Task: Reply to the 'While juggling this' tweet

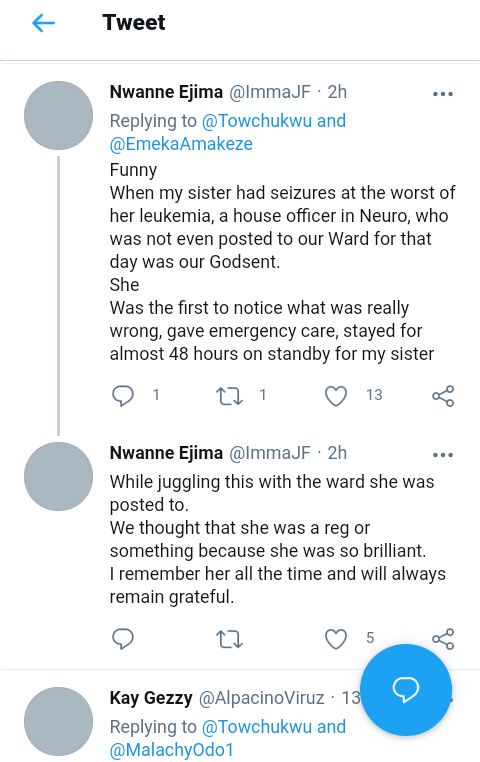Action: pyautogui.click(x=123, y=639)
